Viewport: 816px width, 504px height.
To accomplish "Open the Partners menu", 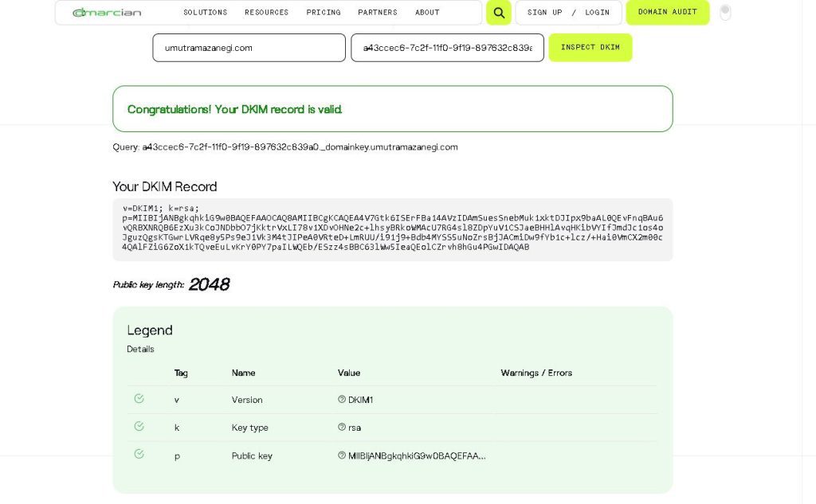I will [x=377, y=12].
